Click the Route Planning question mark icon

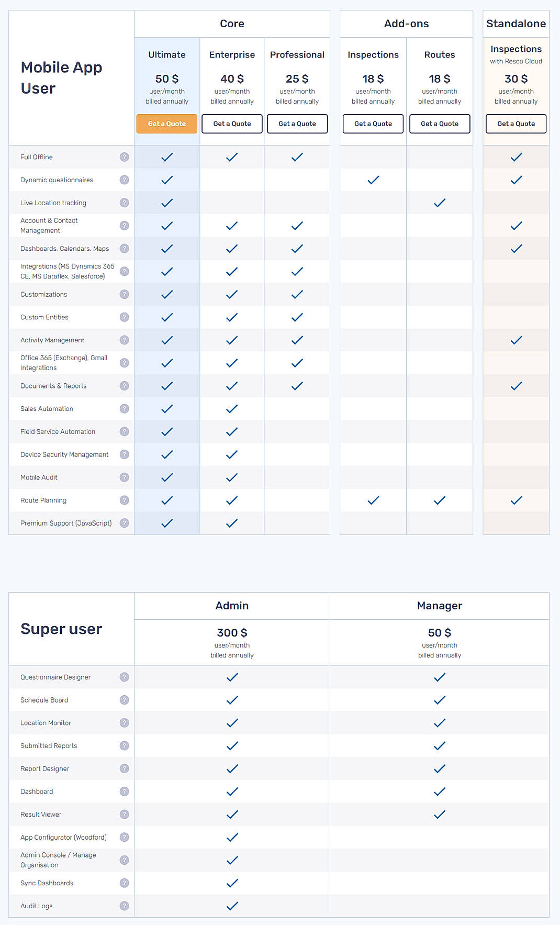click(124, 500)
